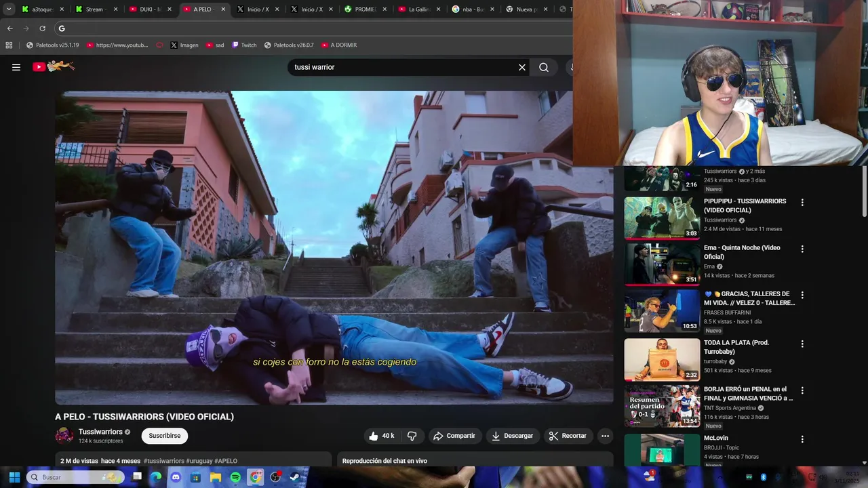Open Paletools v26.0.7 bookmark
This screenshot has width=868, height=488.
288,45
